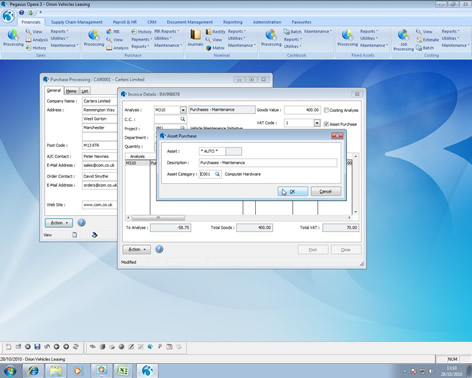472x378 pixels.
Task: Switch to Document Management tab
Action: 189,22
